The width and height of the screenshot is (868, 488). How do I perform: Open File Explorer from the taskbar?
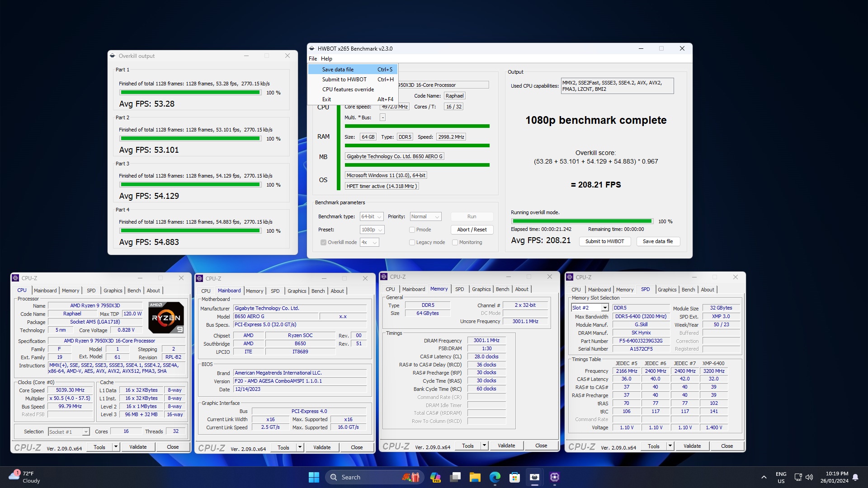click(x=475, y=477)
